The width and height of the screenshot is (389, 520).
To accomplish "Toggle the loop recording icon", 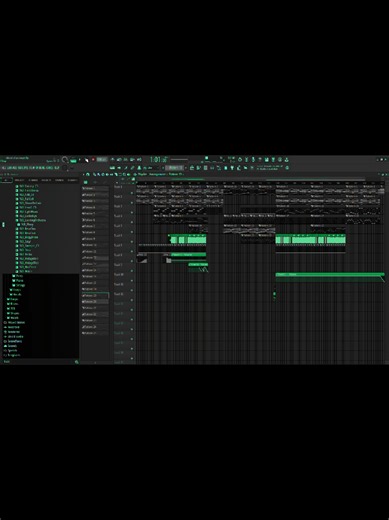I will (139, 160).
